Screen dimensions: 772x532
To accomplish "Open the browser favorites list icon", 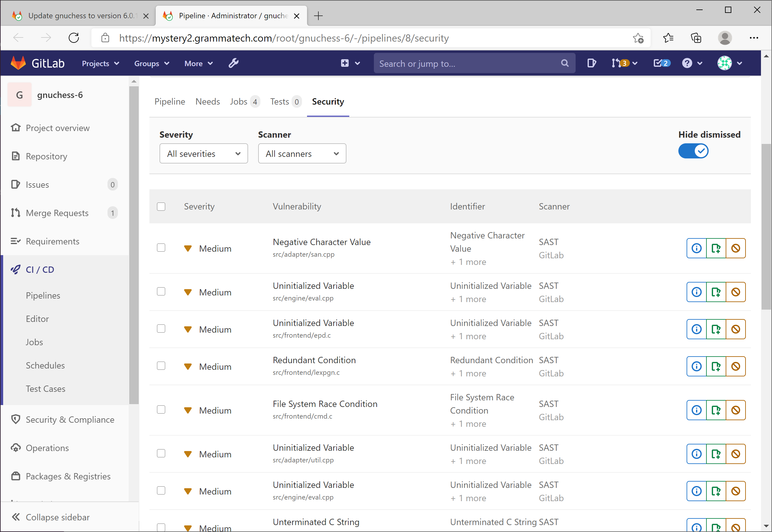I will (668, 38).
